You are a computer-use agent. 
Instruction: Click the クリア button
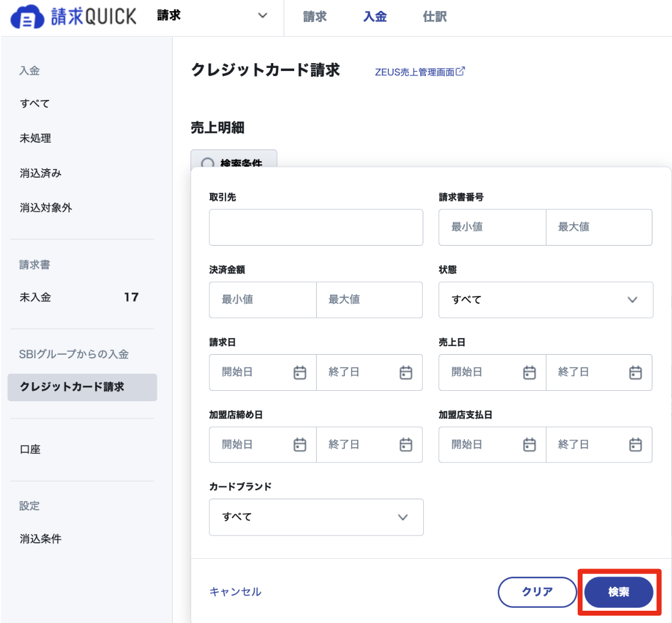pyautogui.click(x=537, y=592)
